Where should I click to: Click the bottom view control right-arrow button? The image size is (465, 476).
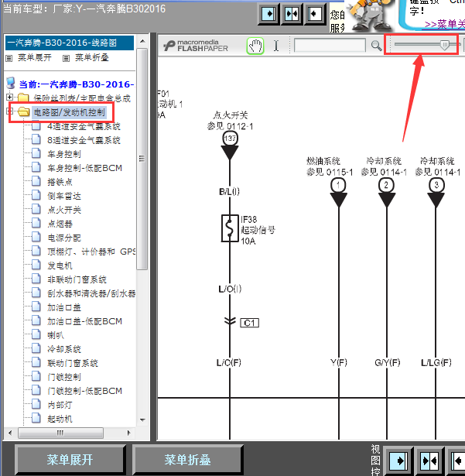[398, 461]
